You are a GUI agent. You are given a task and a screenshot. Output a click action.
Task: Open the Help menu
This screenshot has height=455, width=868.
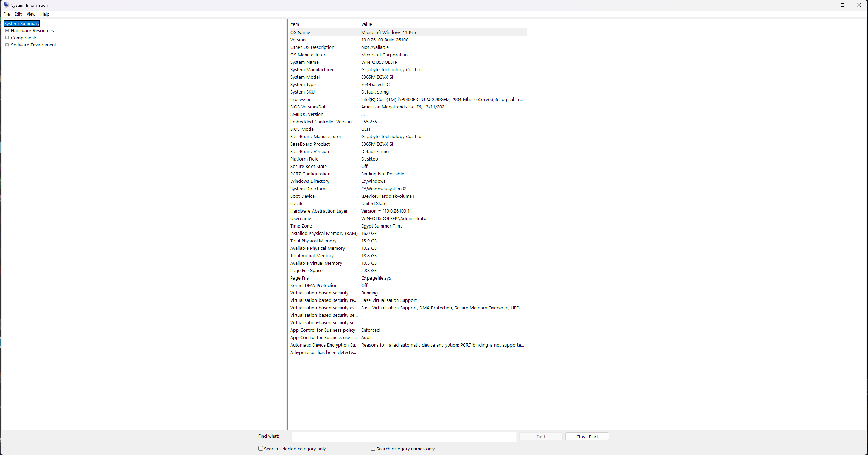coord(45,14)
